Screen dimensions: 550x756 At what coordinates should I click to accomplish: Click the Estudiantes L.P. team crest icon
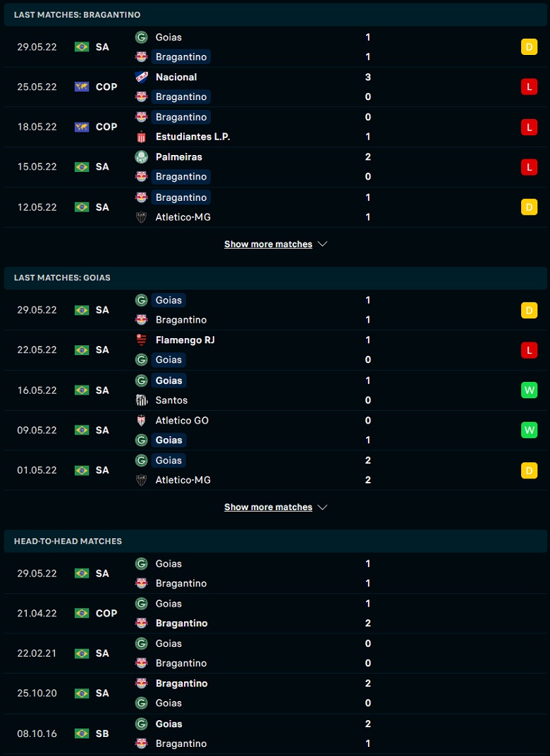[x=141, y=137]
